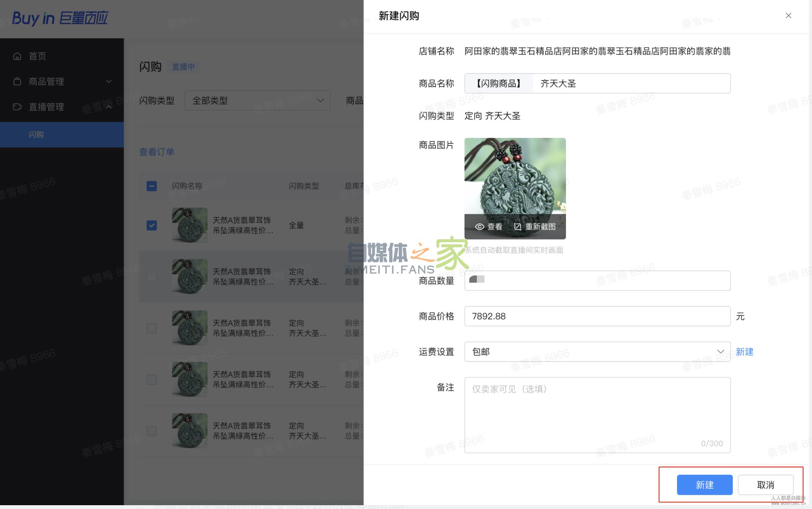Click the 查看 eye icon on the product image
Image resolution: width=812 pixels, height=509 pixels.
480,226
